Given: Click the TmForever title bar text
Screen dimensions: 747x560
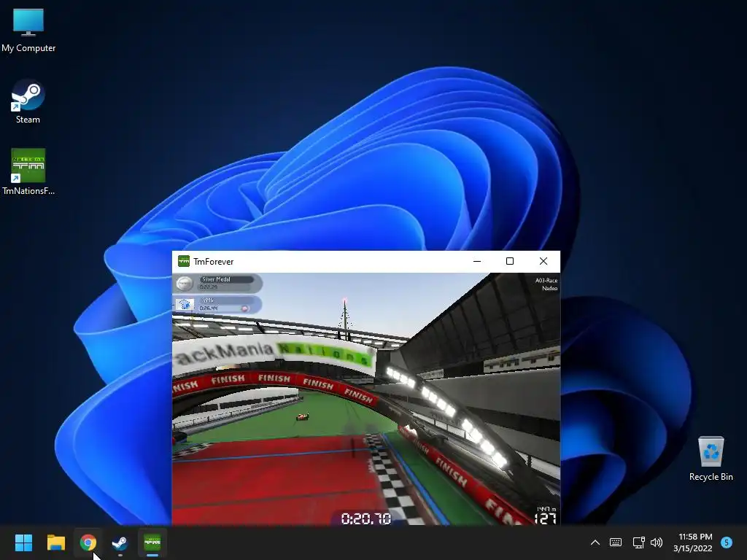Looking at the screenshot, I should pyautogui.click(x=214, y=262).
